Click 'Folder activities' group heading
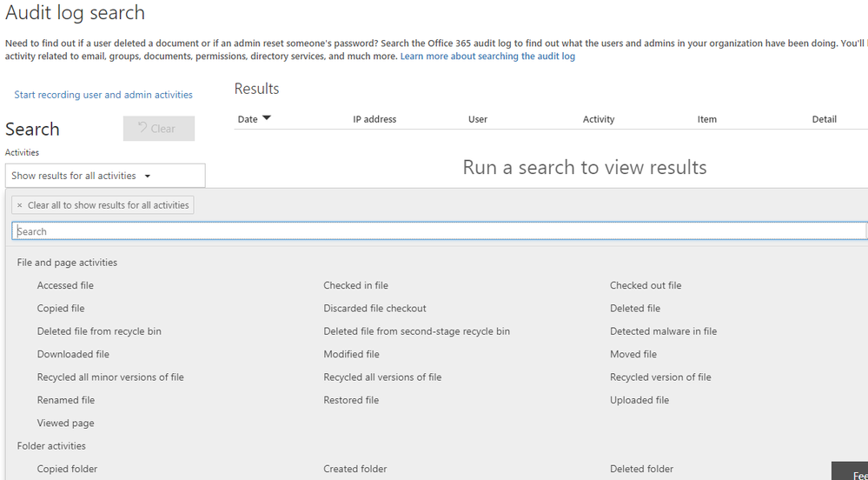 coord(51,446)
